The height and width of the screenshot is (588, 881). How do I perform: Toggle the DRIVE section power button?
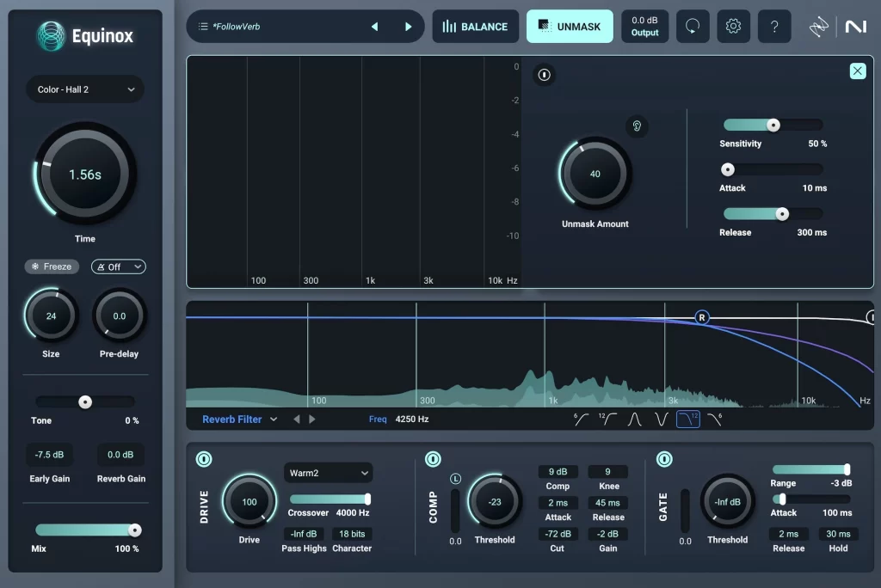click(x=204, y=460)
